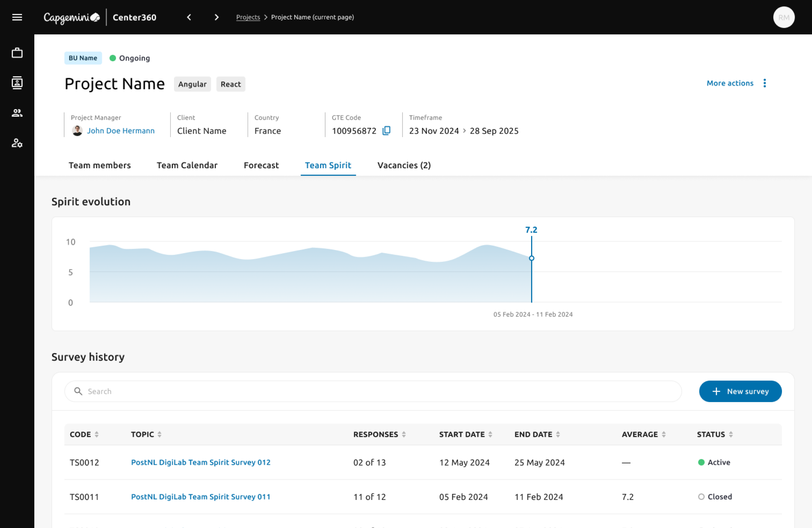This screenshot has width=812, height=528.
Task: Click into the survey Search field
Action: coord(373,391)
